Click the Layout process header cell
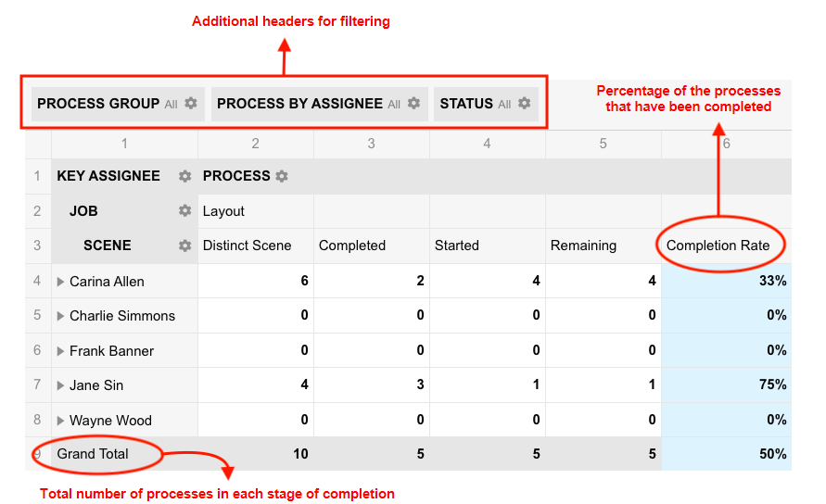Image resolution: width=826 pixels, height=504 pixels. 256,211
